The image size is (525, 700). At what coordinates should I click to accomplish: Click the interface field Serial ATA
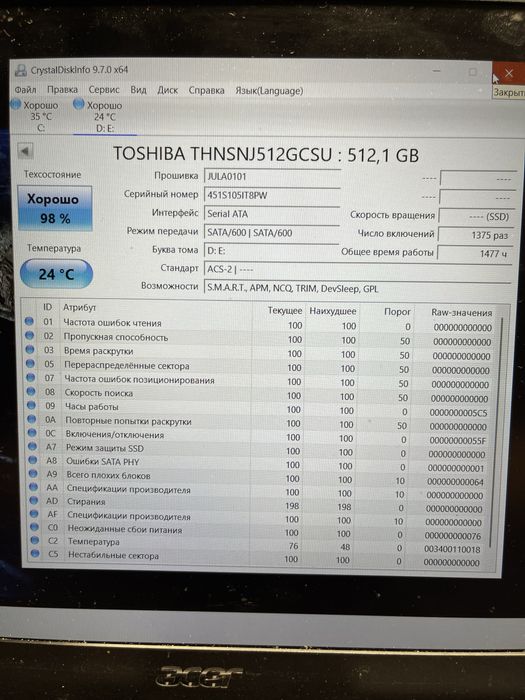pos(271,214)
